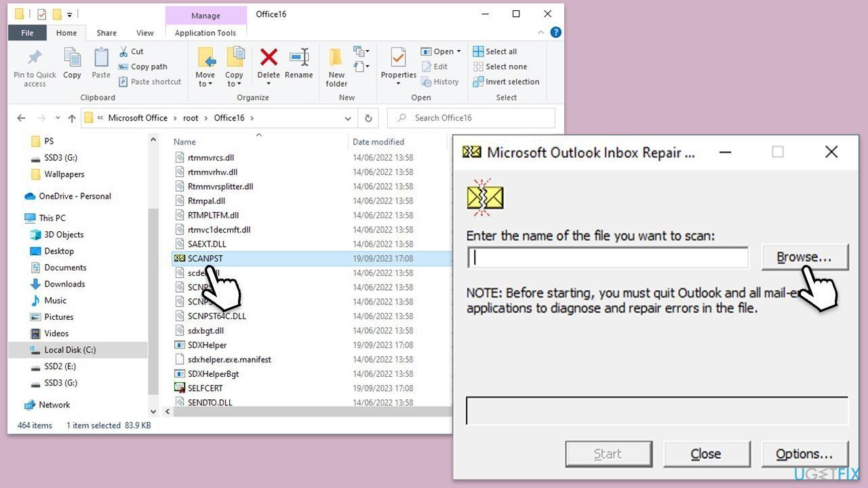Screen dimensions: 868x488
Task: Click the Properties checkmark icon in title bar
Action: point(42,14)
